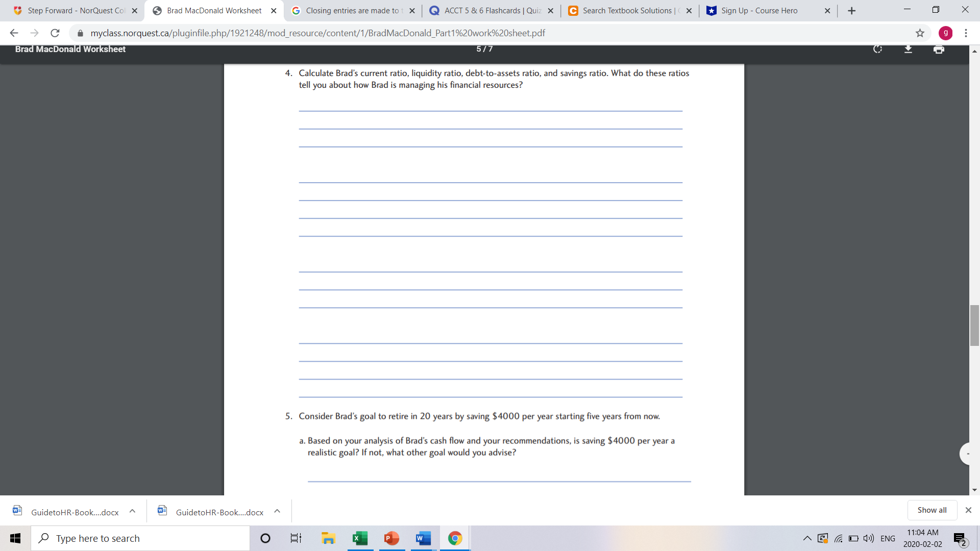Open the Google profile avatar
This screenshot has width=980, height=551.
coord(945,33)
